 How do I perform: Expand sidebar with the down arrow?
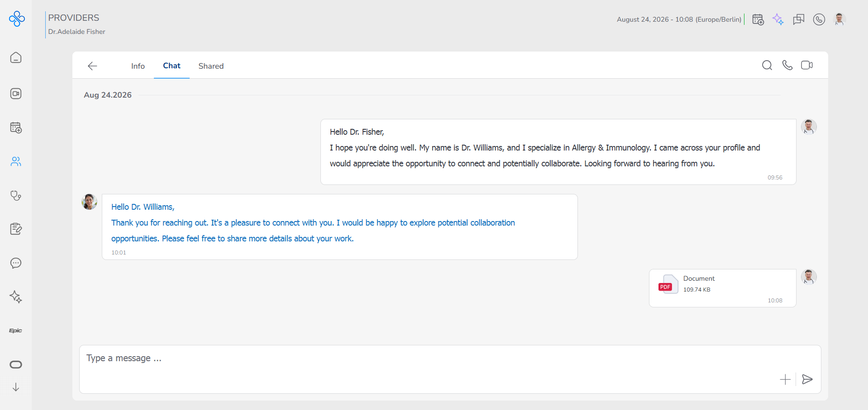coord(16,387)
